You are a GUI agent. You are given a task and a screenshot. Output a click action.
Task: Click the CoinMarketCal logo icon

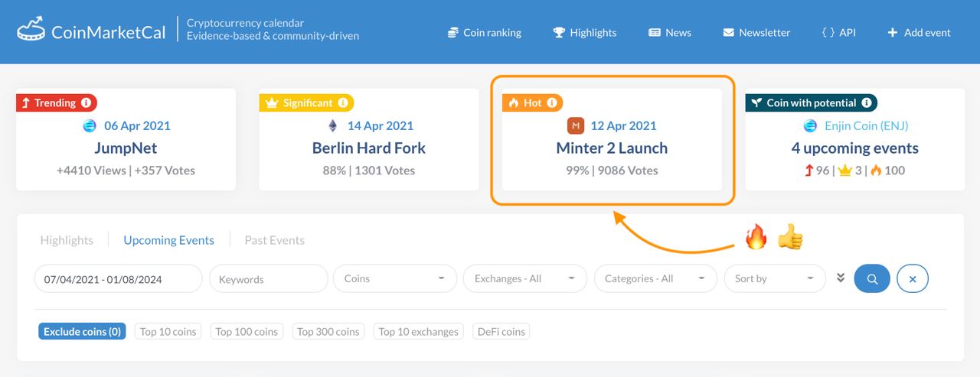31,29
